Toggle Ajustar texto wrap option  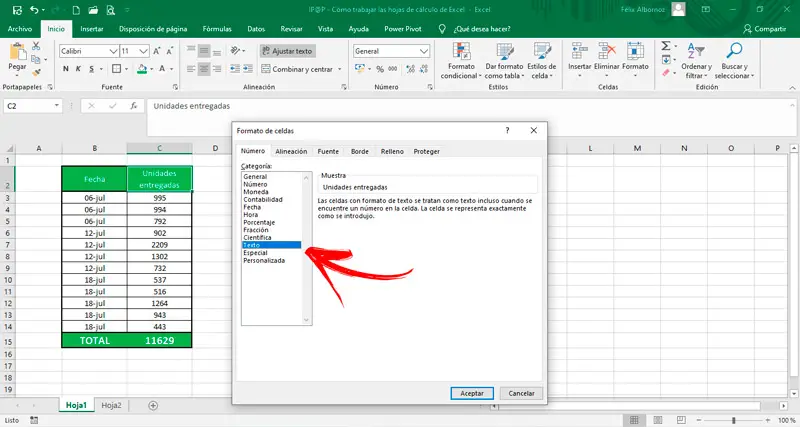tap(287, 50)
